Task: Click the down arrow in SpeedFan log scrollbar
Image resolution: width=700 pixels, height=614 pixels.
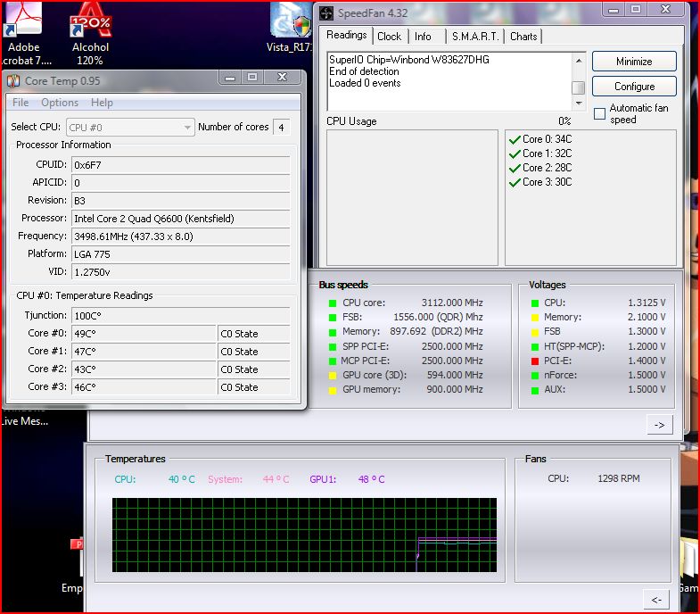Action: point(579,104)
